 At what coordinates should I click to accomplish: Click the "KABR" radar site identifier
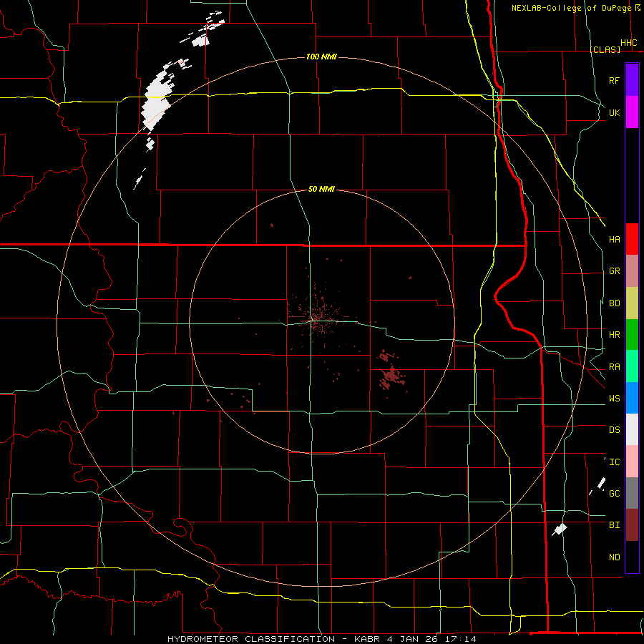[367, 639]
